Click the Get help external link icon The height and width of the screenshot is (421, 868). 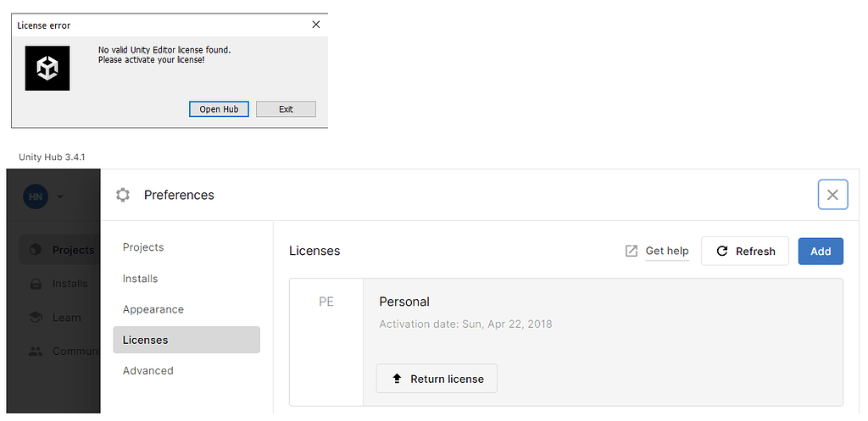click(632, 251)
